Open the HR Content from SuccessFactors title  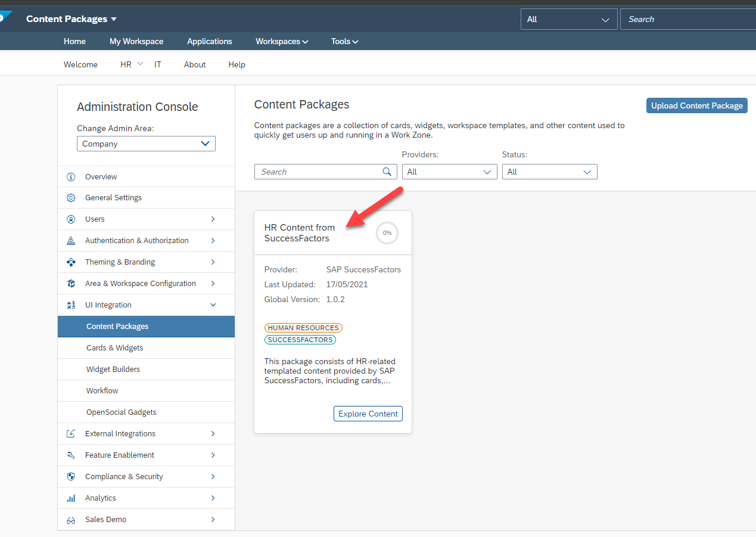pyautogui.click(x=300, y=233)
